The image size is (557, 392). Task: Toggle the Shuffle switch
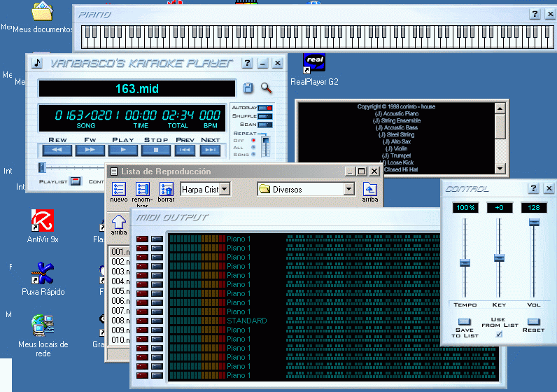(265, 116)
